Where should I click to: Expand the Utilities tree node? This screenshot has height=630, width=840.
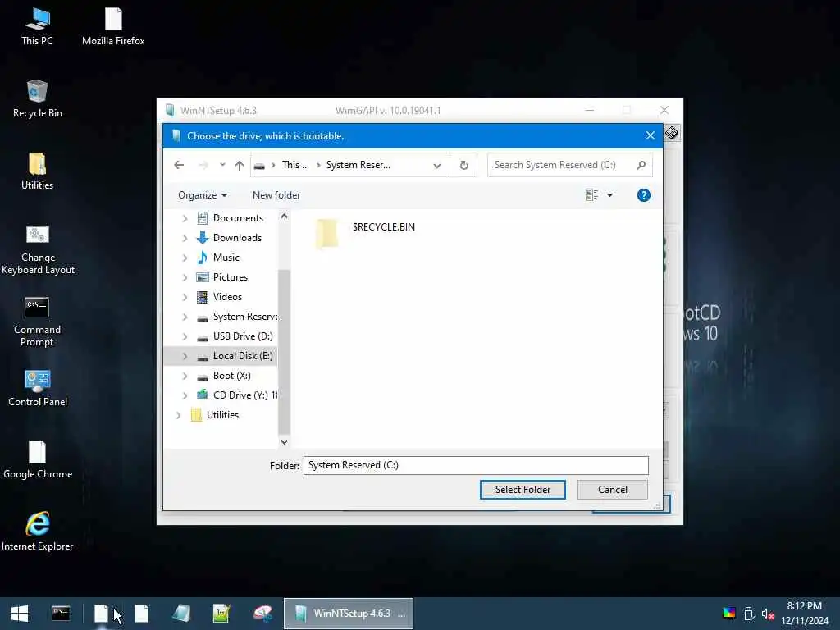178,415
